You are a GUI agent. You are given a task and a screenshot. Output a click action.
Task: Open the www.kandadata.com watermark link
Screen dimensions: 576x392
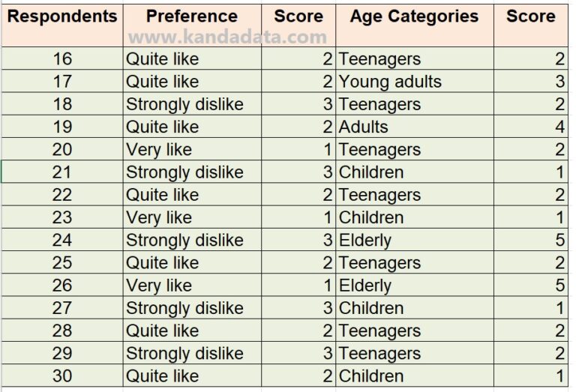point(227,37)
